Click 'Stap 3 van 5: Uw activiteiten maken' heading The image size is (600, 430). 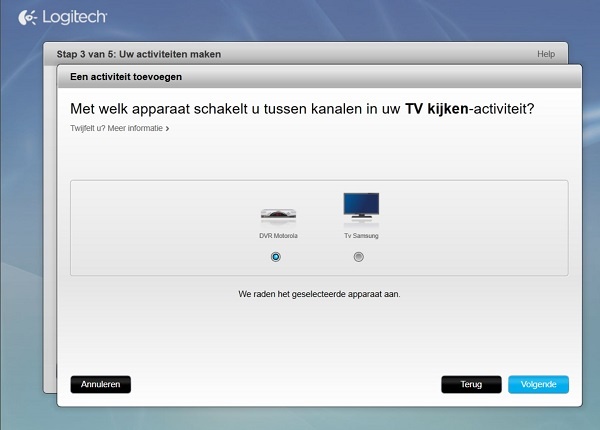139,54
